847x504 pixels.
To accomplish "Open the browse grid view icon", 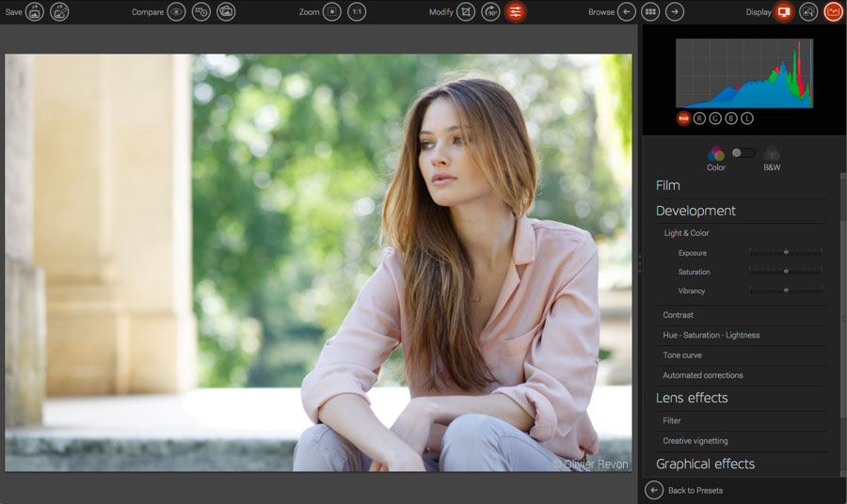I will pyautogui.click(x=650, y=12).
